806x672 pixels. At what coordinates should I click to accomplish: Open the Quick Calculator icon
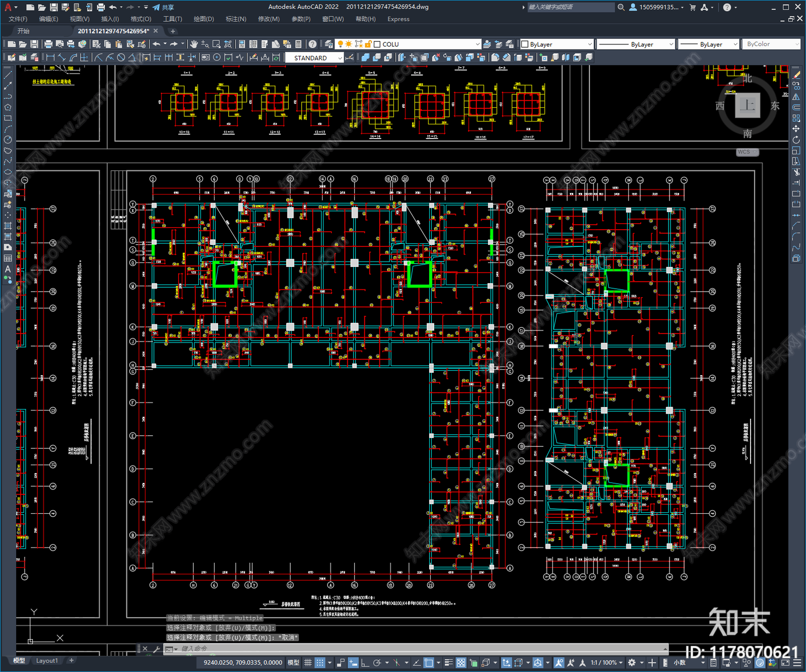point(298,44)
